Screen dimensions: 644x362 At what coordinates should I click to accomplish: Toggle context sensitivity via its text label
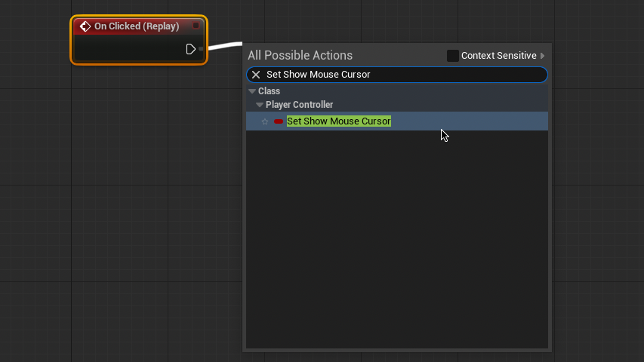tap(498, 56)
